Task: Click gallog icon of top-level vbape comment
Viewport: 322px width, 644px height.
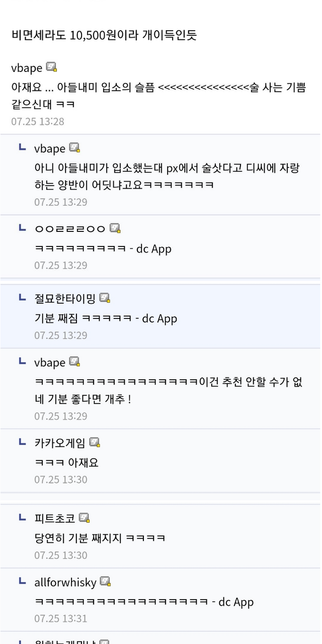Action: 51,67
